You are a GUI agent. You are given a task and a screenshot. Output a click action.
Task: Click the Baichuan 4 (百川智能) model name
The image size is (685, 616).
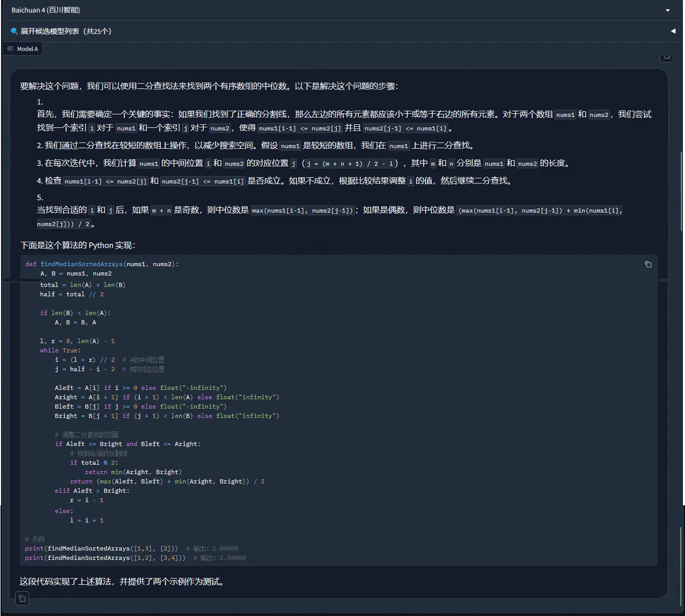tap(46, 10)
